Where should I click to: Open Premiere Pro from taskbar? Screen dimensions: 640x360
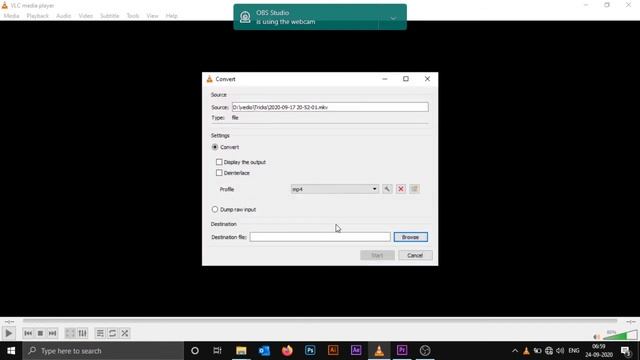pyautogui.click(x=402, y=351)
